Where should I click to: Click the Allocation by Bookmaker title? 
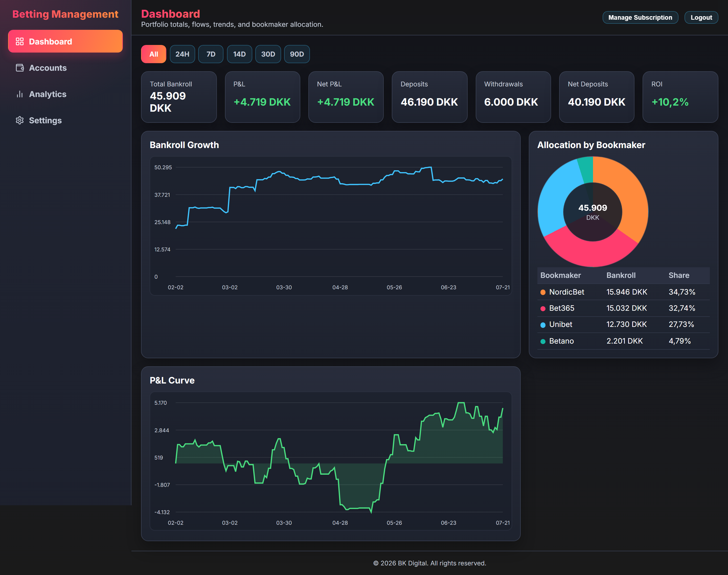click(591, 145)
